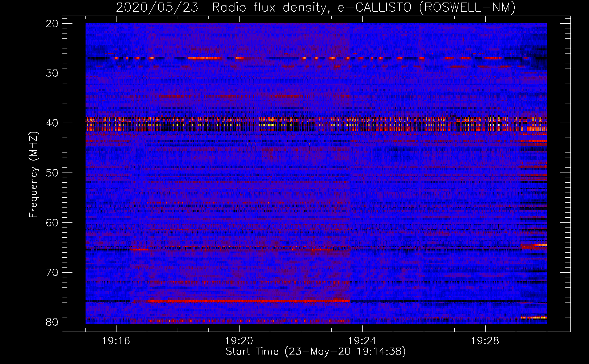Viewport: 589px width, 364px height.
Task: Click the 50 MHz frequency tick label
Action: (52, 173)
